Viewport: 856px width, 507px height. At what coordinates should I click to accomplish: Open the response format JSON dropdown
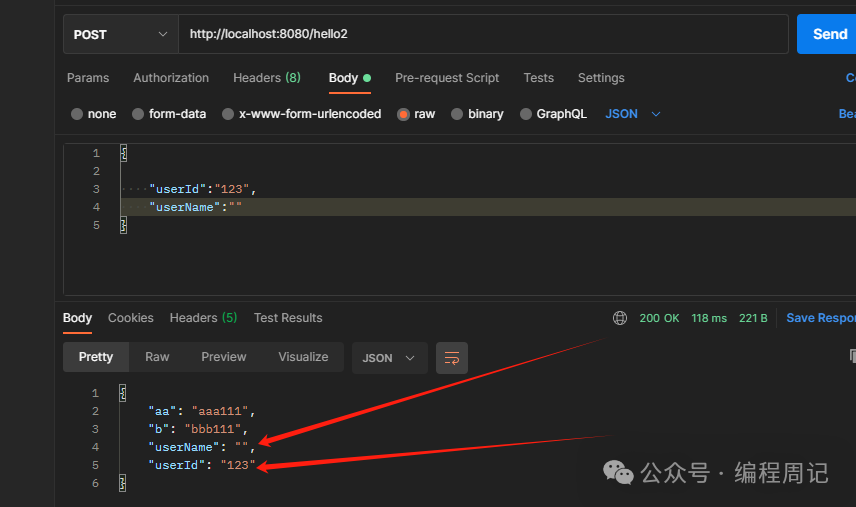tap(389, 358)
